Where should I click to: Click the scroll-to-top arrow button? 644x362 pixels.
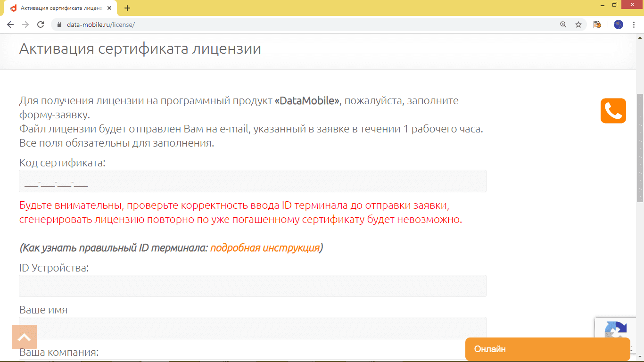(24, 337)
